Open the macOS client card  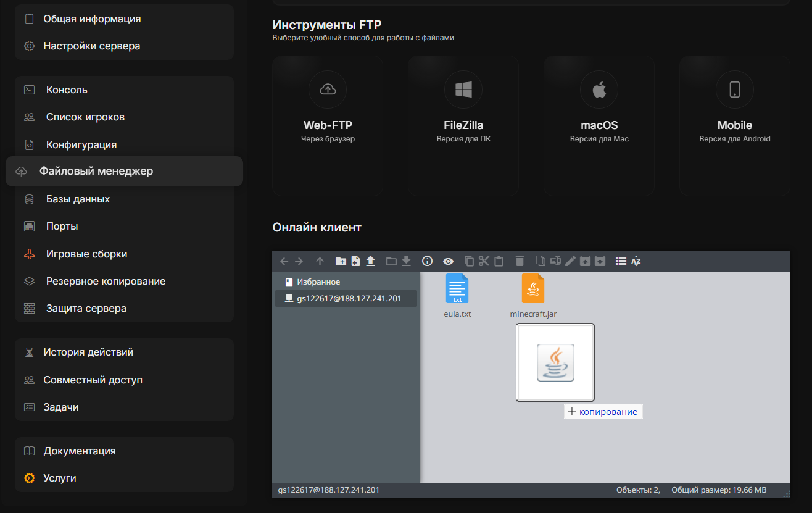(x=599, y=126)
